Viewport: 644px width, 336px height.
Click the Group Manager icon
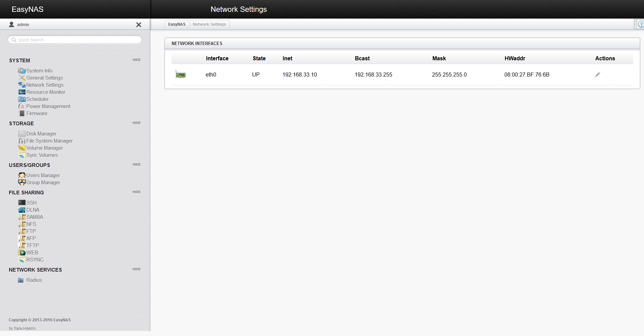coord(22,183)
